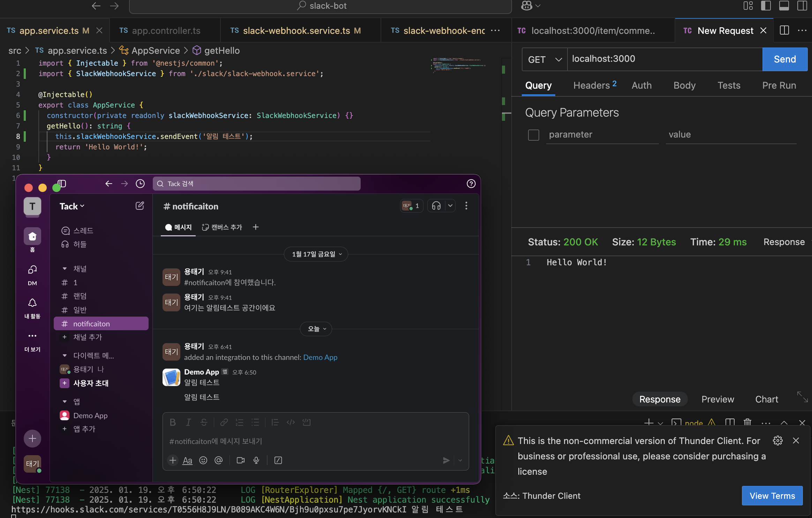Open DM section in Slack sidebar

click(32, 274)
